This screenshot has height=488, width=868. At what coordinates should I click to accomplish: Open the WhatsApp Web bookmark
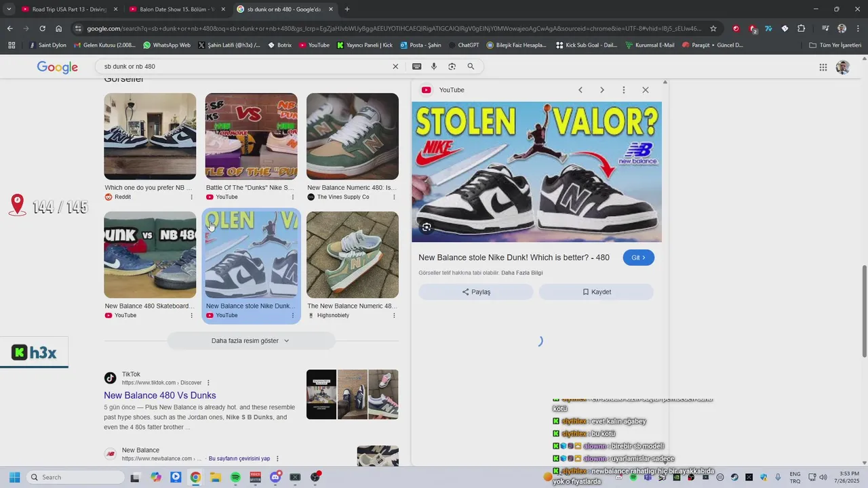tap(167, 45)
